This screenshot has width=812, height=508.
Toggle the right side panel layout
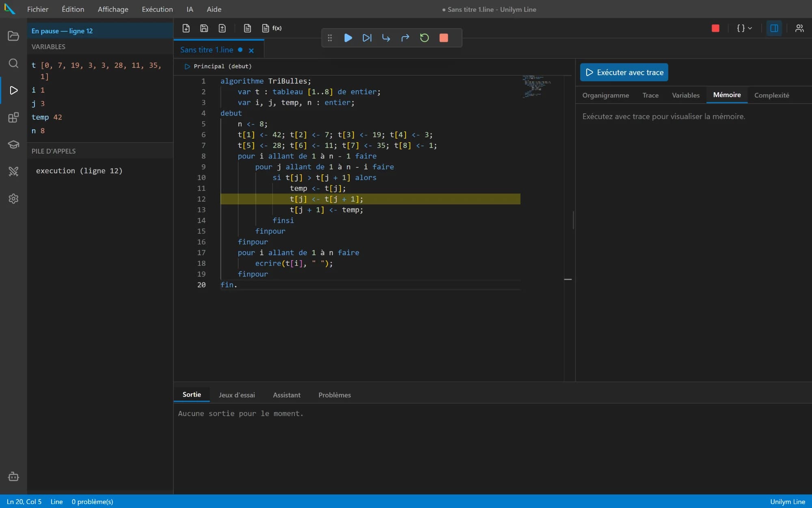(x=774, y=28)
